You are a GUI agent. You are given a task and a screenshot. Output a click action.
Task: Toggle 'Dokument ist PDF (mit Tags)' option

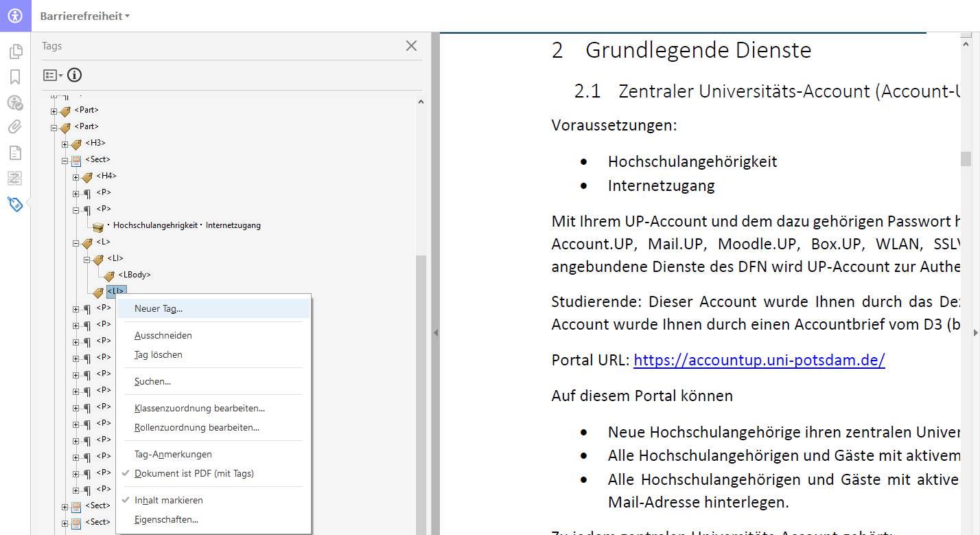click(194, 474)
